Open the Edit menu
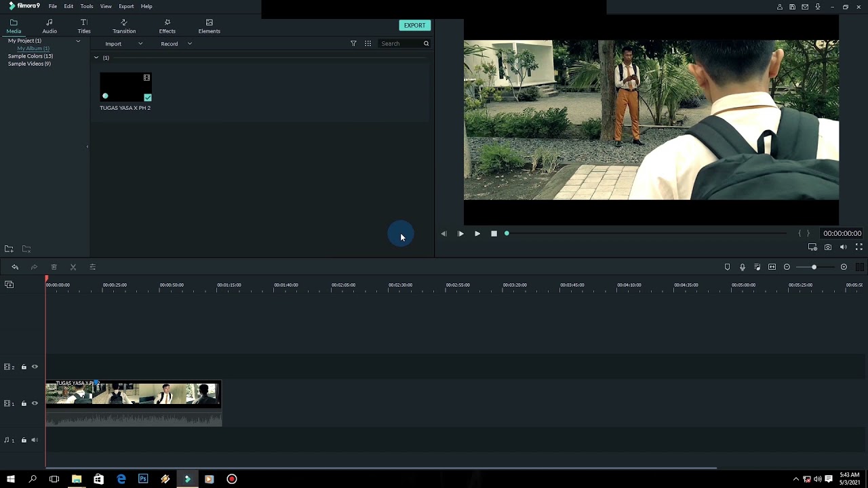 [68, 6]
